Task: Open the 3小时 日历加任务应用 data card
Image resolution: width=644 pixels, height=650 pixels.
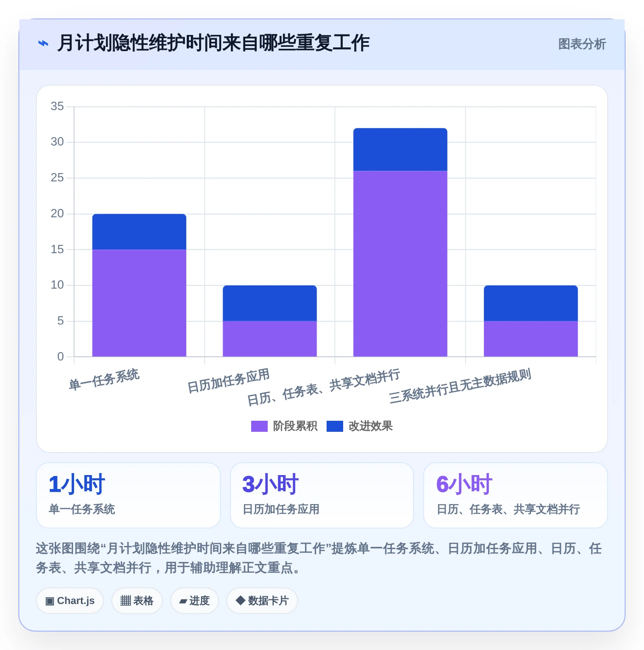Action: click(322, 495)
